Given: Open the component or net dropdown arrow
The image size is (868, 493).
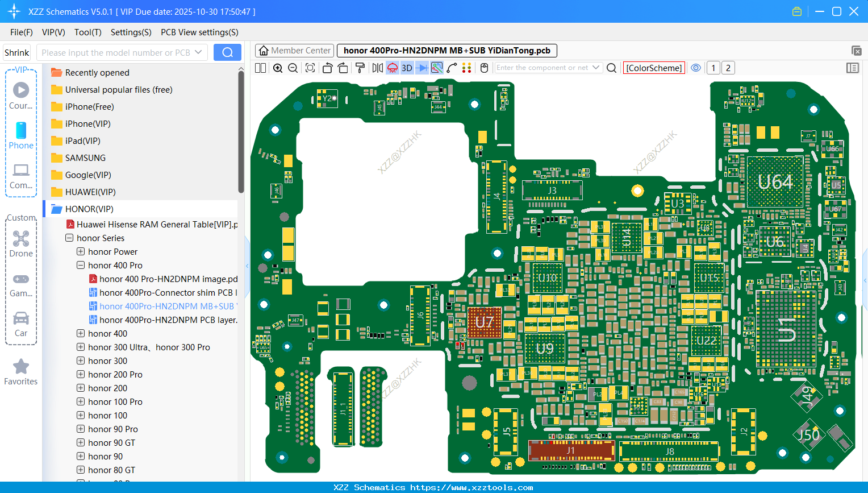Looking at the screenshot, I should click(x=596, y=67).
